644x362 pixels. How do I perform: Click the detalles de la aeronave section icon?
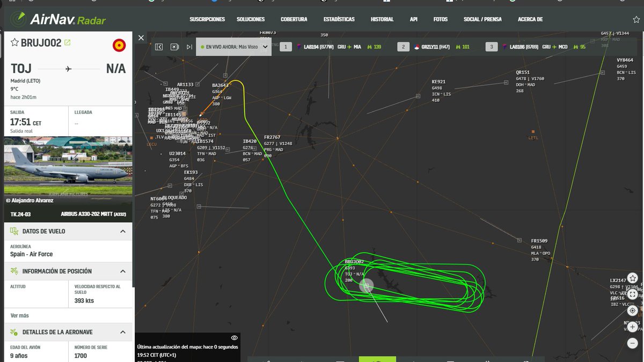[x=14, y=332]
